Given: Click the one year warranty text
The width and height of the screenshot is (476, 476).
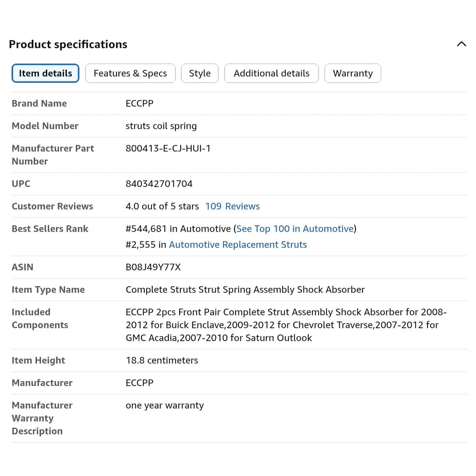Looking at the screenshot, I should pos(165,405).
